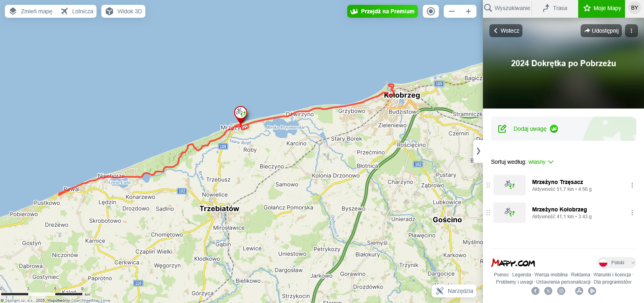Center map on my location
Image resolution: width=644 pixels, height=303 pixels.
click(x=431, y=11)
